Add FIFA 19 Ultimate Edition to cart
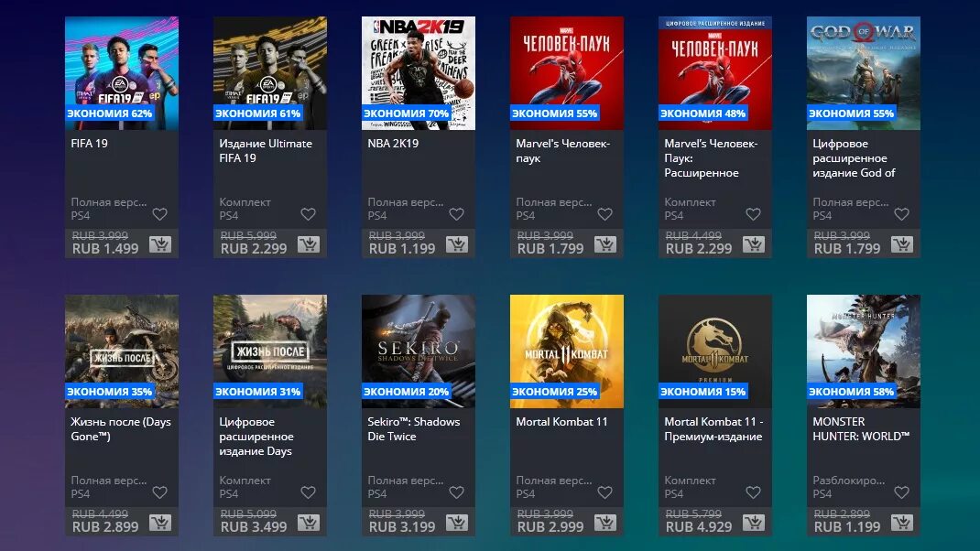 point(308,244)
